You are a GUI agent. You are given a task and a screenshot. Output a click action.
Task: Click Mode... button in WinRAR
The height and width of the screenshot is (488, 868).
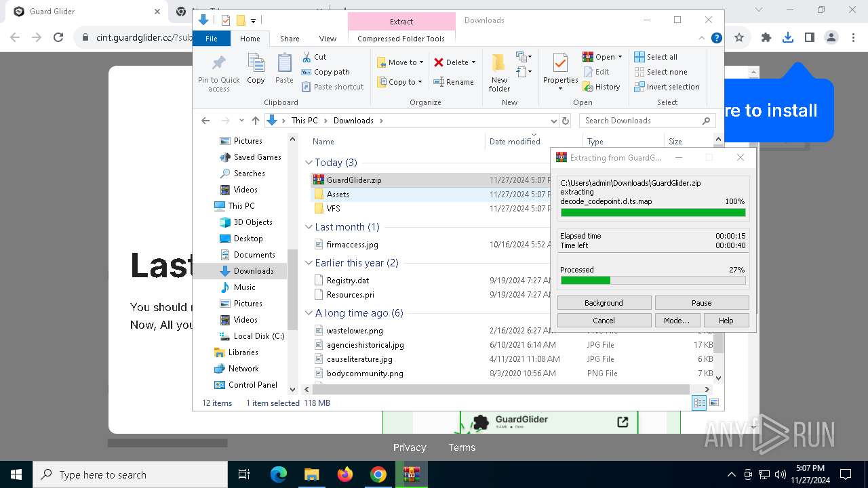[677, 321]
